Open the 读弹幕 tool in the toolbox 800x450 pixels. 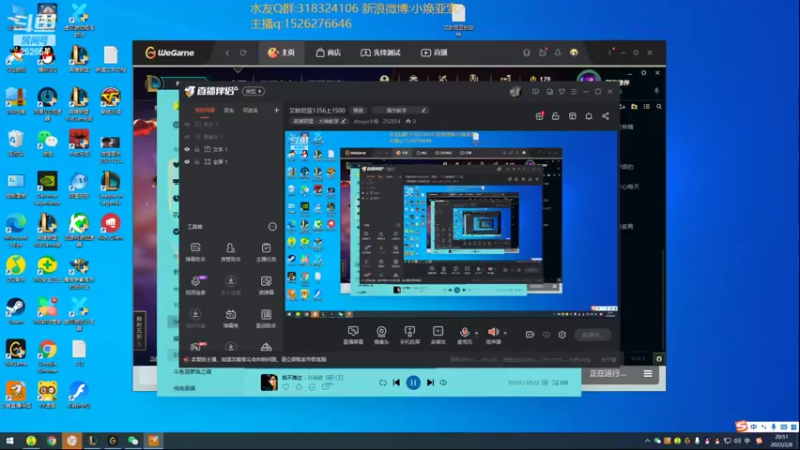click(x=266, y=285)
